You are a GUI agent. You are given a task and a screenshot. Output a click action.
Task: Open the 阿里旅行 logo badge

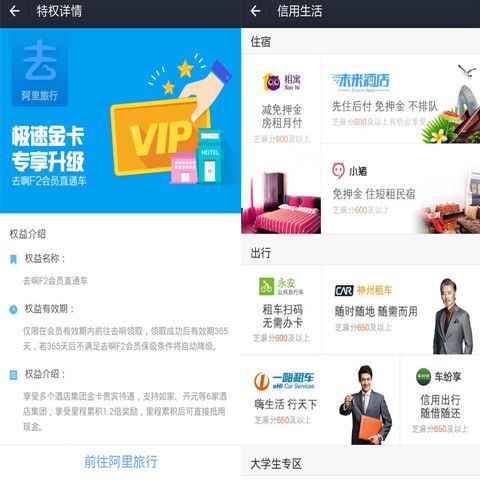pos(40,69)
